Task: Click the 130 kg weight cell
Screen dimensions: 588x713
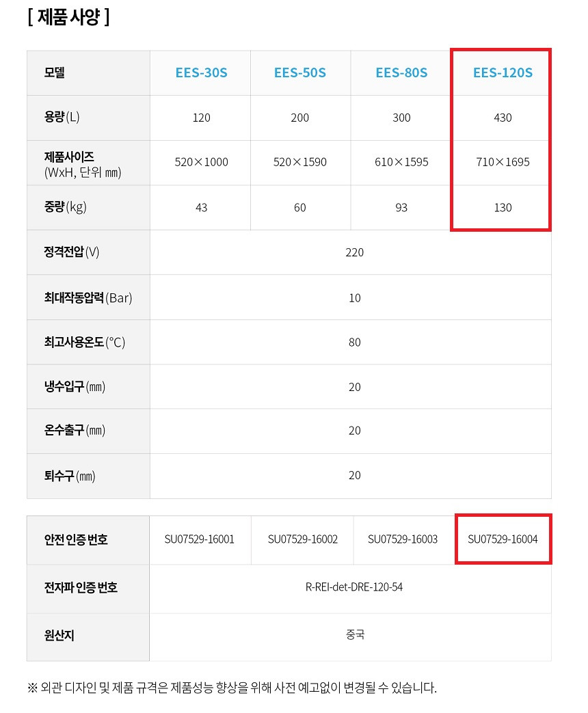Action: click(x=503, y=207)
